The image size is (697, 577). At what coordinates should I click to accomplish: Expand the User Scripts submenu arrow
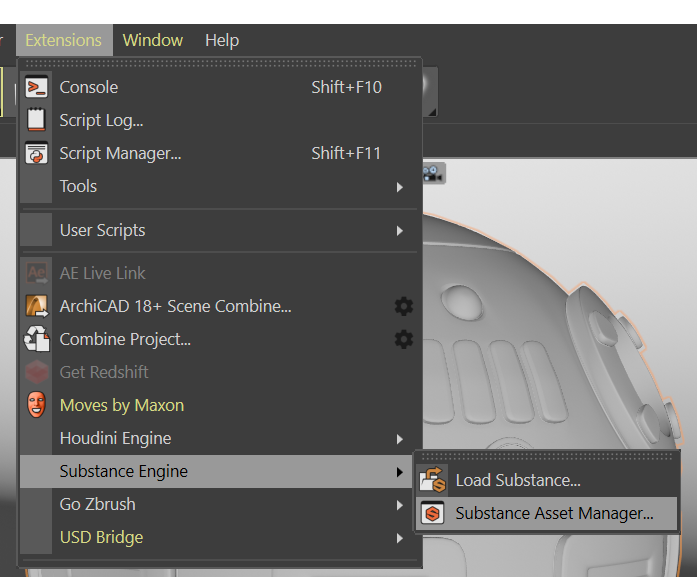pos(400,231)
